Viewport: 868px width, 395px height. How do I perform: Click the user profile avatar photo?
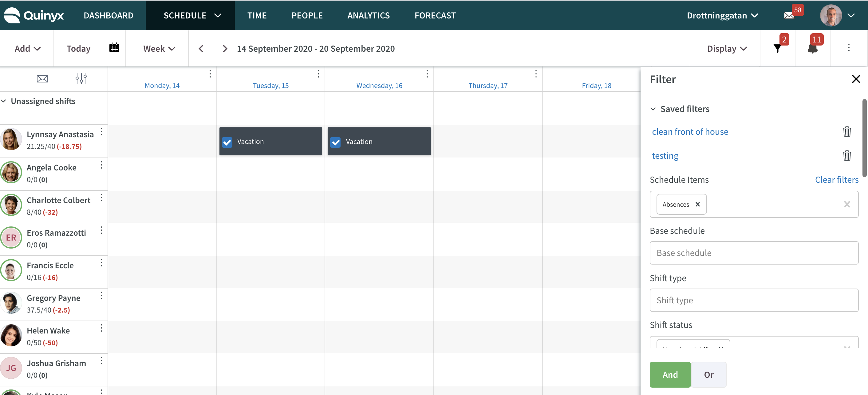pos(831,15)
